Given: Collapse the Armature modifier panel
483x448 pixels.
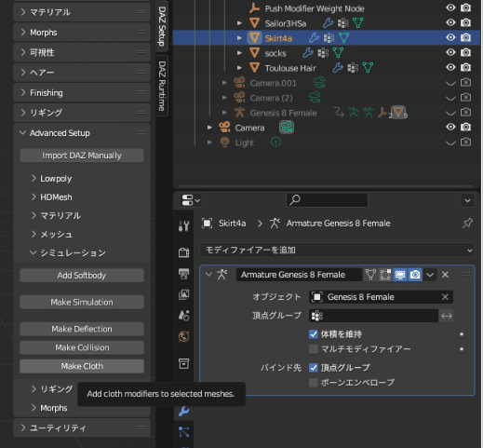Looking at the screenshot, I should click(x=208, y=275).
